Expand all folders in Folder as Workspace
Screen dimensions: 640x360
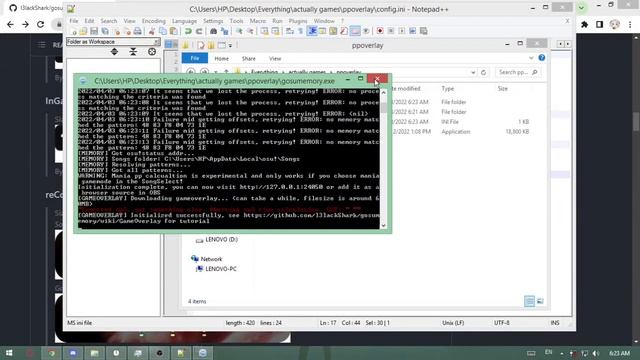coord(114,51)
